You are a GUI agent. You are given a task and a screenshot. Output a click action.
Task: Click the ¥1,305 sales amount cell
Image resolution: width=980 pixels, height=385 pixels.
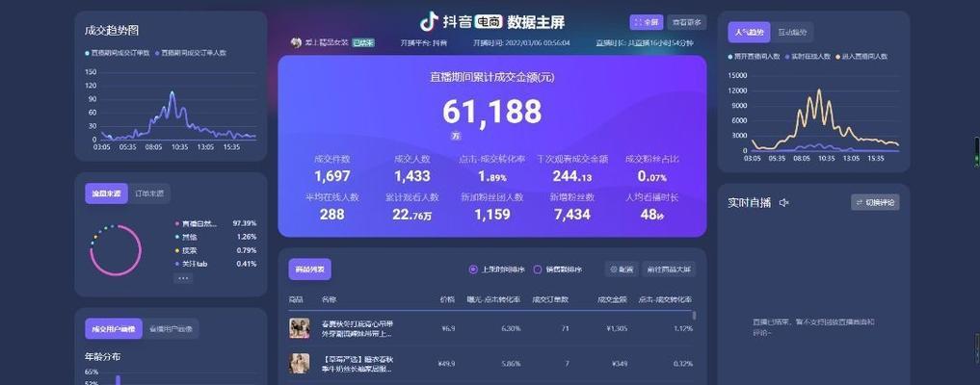tap(617, 328)
